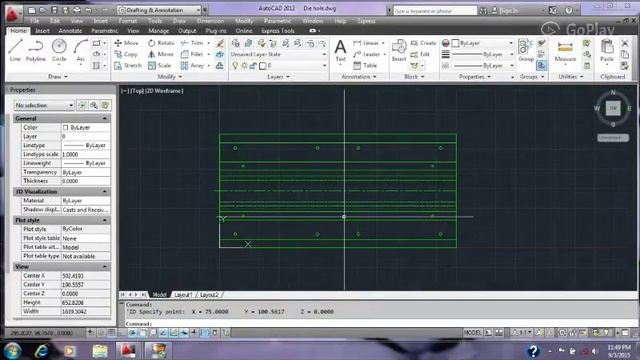Open the workspace Drafting & Annotation dropdown
This screenshot has width=640, height=360.
point(159,10)
